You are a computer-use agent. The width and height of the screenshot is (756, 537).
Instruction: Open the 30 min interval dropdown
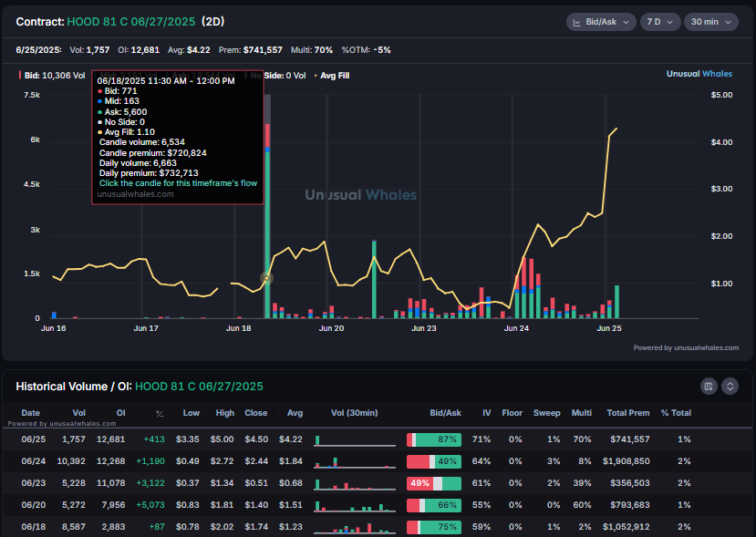coord(711,22)
